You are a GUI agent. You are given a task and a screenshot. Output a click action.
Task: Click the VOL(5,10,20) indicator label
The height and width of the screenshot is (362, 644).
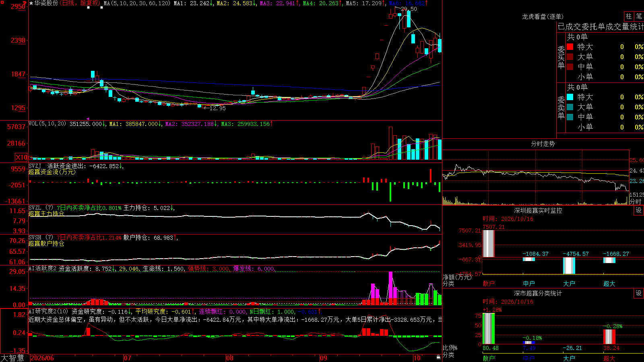click(x=47, y=124)
